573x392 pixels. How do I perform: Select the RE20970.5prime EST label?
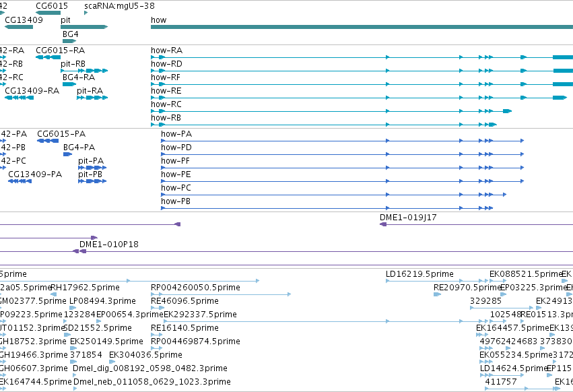tap(467, 288)
